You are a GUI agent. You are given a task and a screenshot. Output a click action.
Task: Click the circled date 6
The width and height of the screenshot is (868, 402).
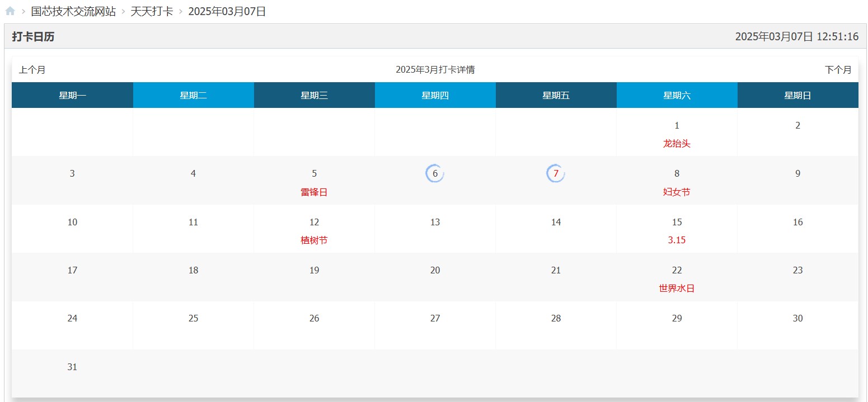coord(435,173)
